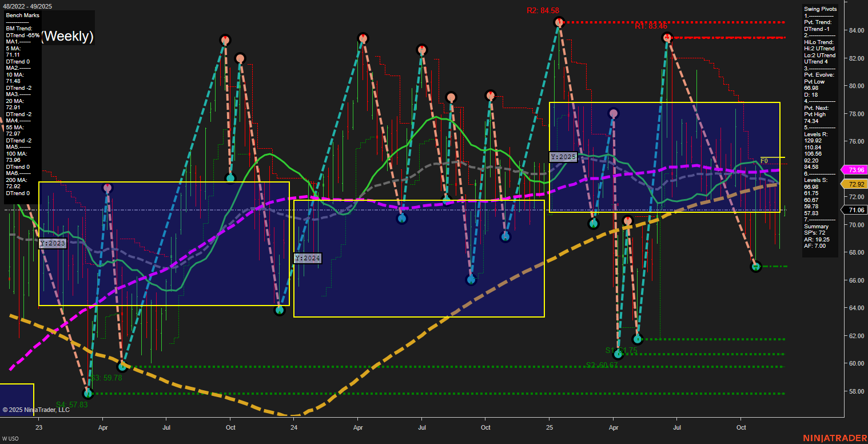Click the magenta 73.96 price marker

(x=854, y=170)
